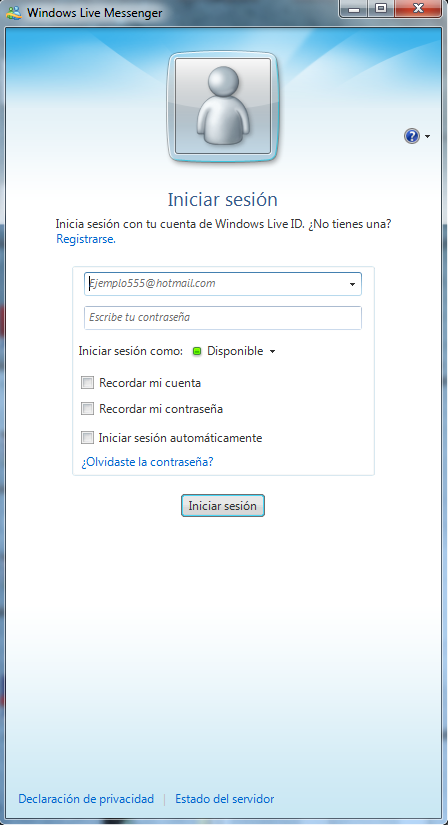
Task: Click the user avatar display picture
Action: (223, 106)
